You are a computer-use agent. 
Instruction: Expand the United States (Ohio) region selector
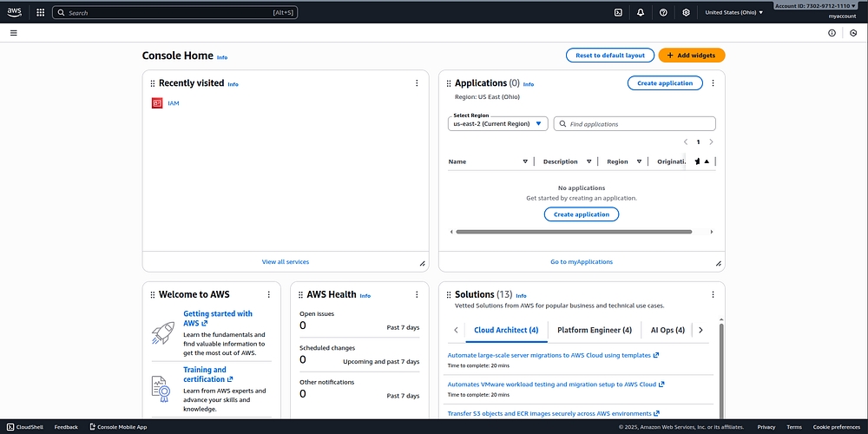point(733,13)
